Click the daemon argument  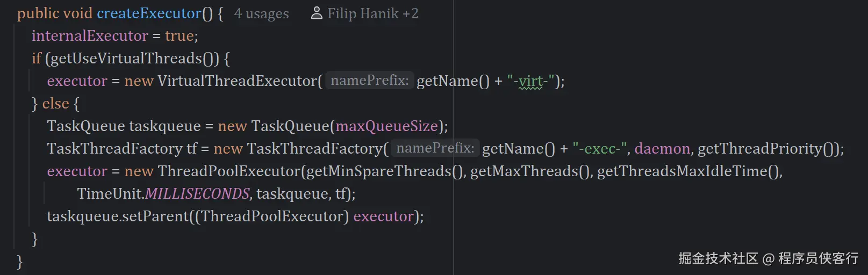click(662, 149)
